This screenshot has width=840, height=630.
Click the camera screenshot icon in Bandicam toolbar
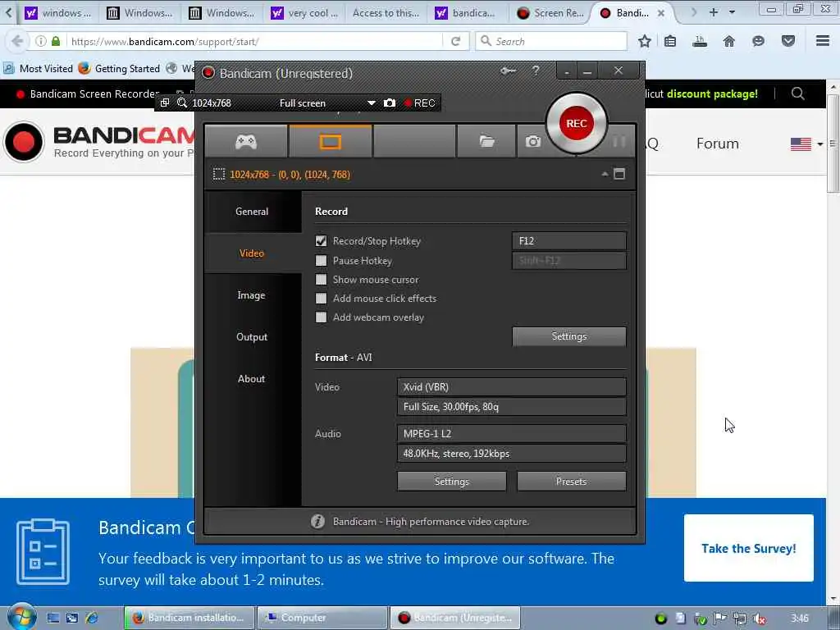pyautogui.click(x=532, y=141)
